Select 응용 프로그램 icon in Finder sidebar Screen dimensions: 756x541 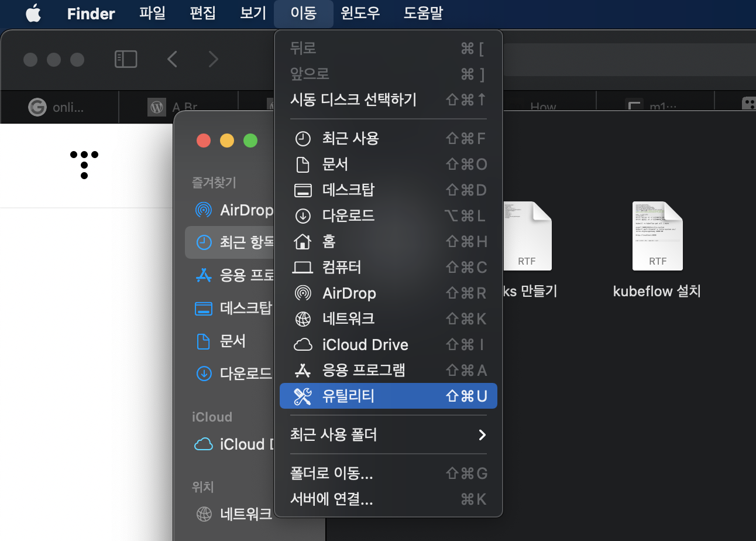[x=203, y=275]
